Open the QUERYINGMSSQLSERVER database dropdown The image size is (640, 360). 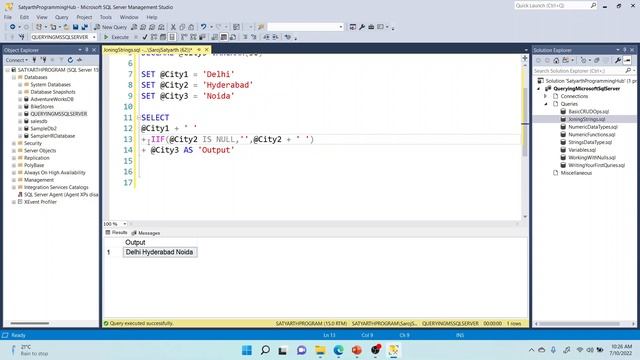point(94,37)
